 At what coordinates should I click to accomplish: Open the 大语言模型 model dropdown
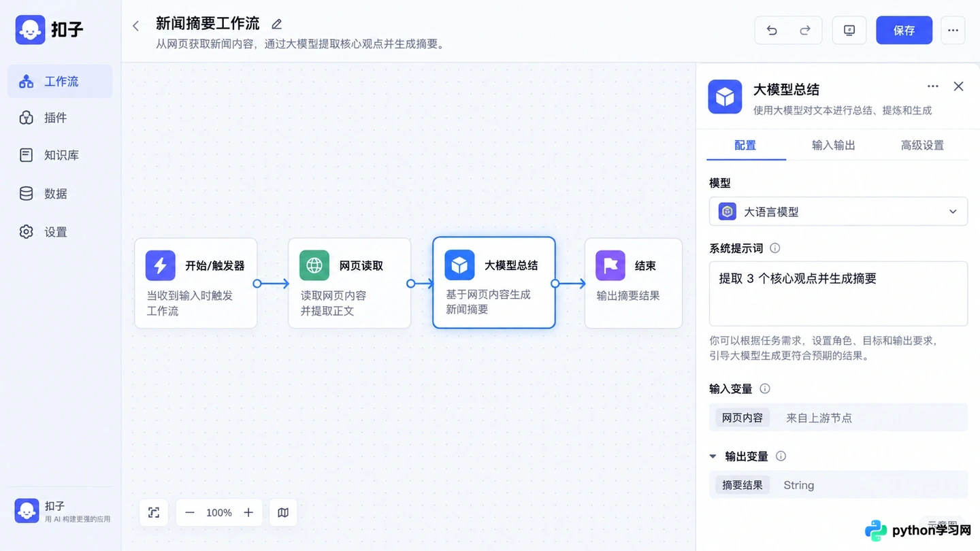coord(838,212)
